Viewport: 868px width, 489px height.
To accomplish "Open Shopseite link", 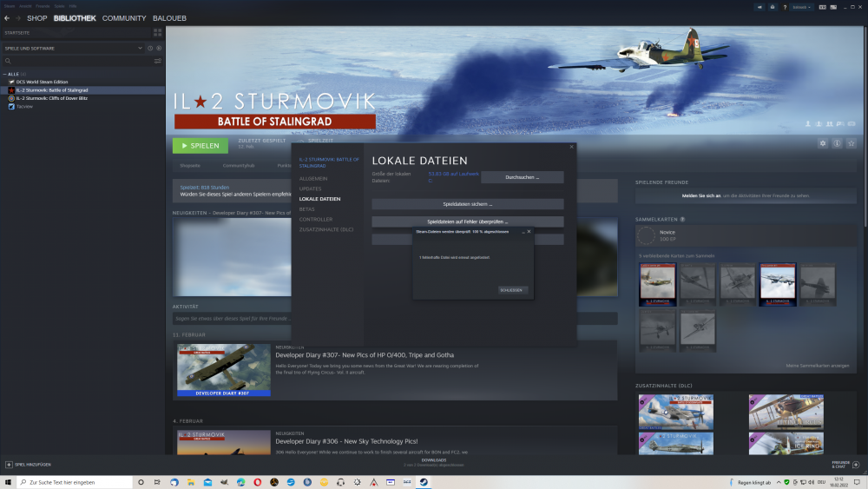I will pyautogui.click(x=190, y=166).
